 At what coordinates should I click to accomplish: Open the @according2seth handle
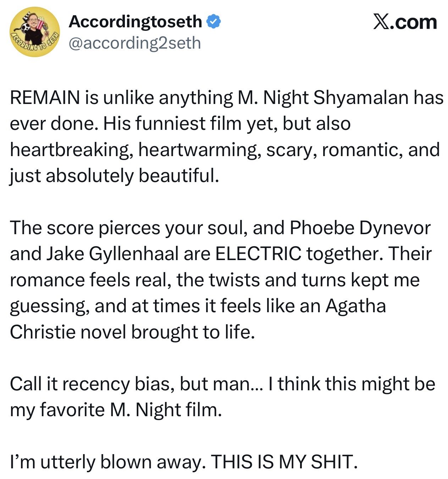pos(135,43)
